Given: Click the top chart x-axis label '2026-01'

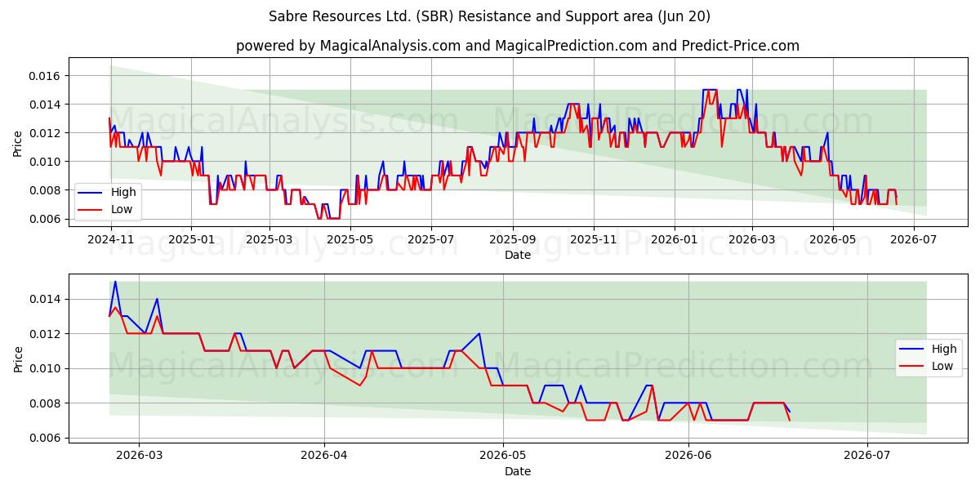Looking at the screenshot, I should click(x=675, y=240).
